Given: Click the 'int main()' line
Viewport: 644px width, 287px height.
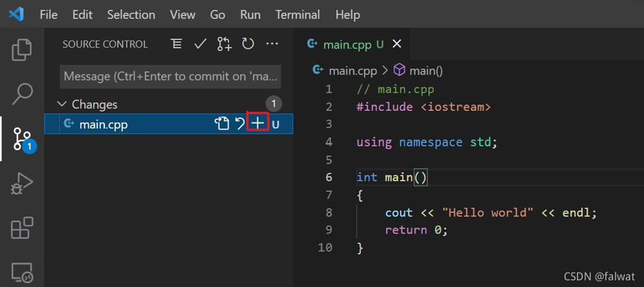Looking at the screenshot, I should pyautogui.click(x=392, y=177).
